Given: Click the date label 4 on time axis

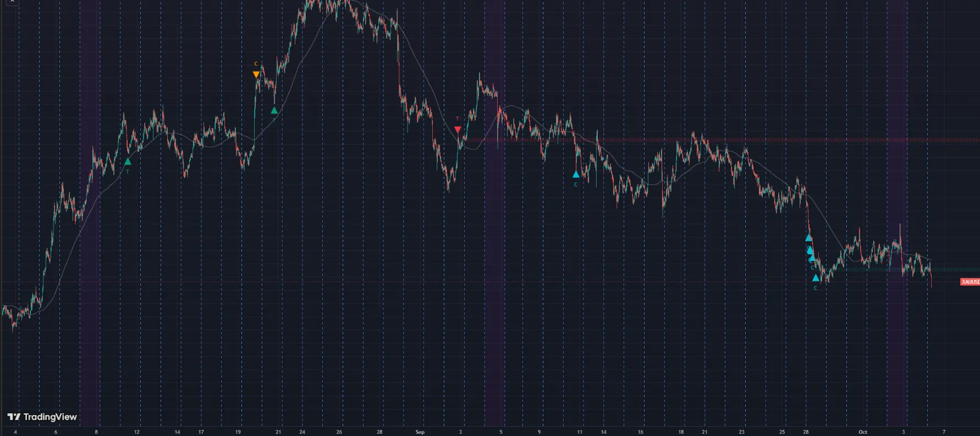Looking at the screenshot, I should (15, 432).
